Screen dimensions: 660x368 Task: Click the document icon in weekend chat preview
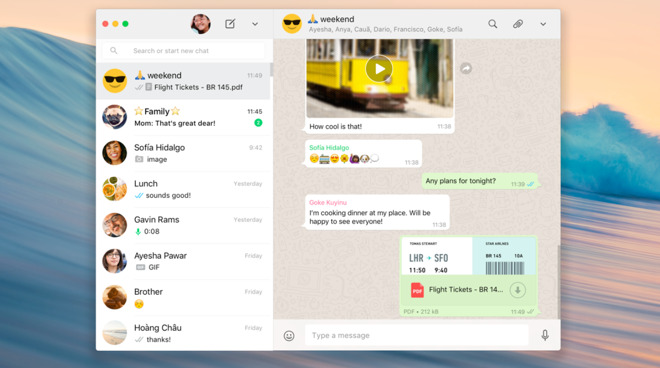(x=149, y=87)
